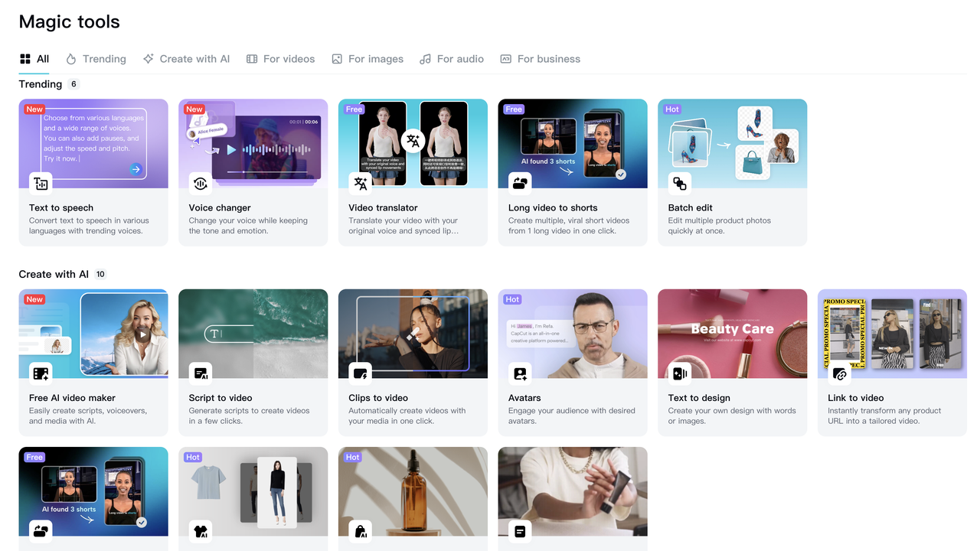980x551 pixels.
Task: Click the count "6" beside the Trending heading
Action: pyautogui.click(x=74, y=84)
